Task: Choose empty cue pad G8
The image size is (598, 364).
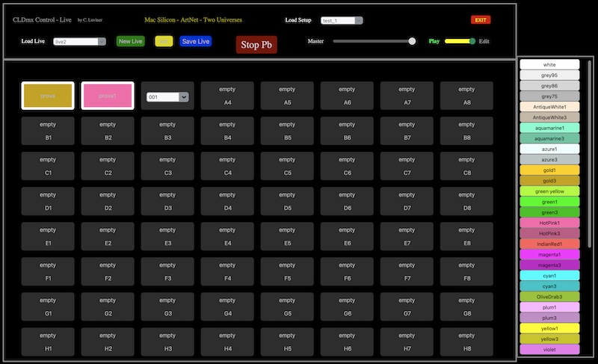Action: pos(466,306)
